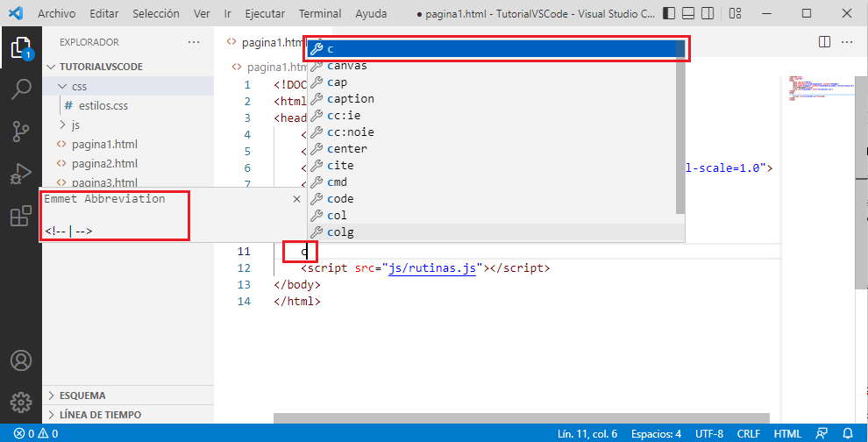
Task: Open the Ir menu
Action: pos(227,13)
